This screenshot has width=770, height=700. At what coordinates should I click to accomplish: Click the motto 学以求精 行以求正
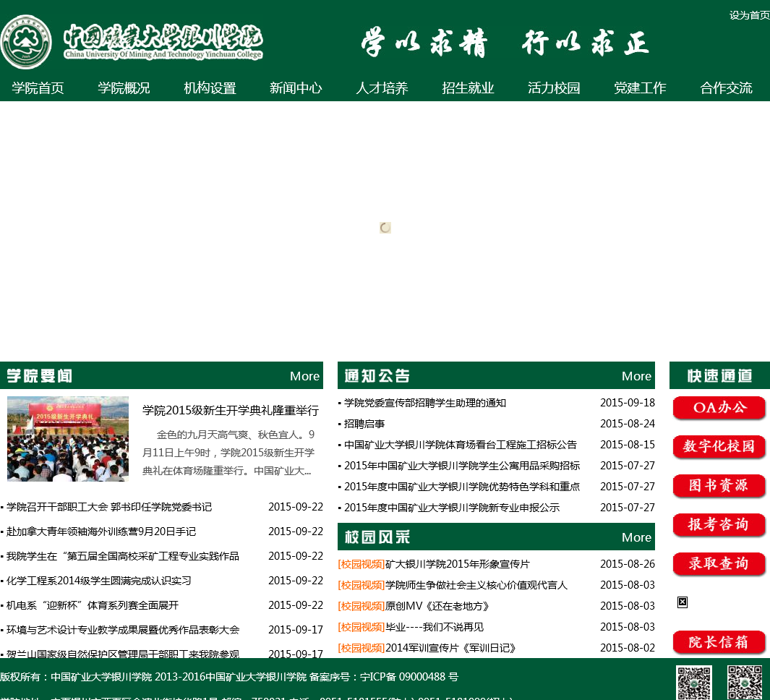(x=505, y=43)
